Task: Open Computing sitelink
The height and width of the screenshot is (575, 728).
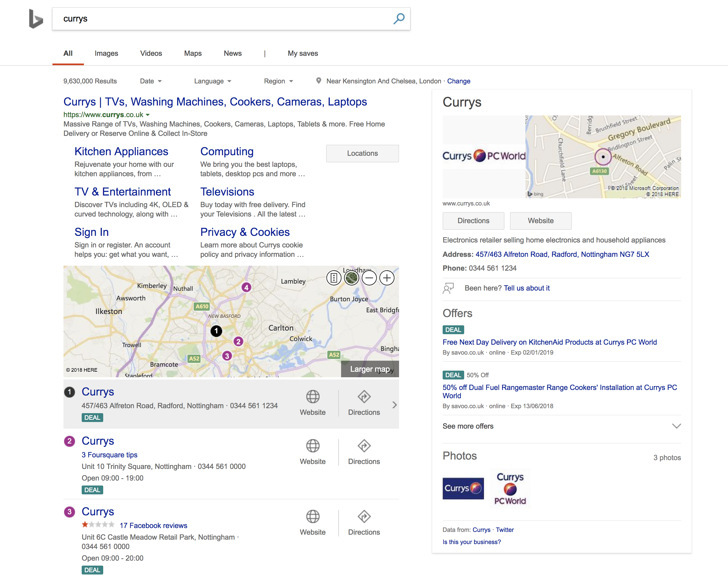Action: 227,152
